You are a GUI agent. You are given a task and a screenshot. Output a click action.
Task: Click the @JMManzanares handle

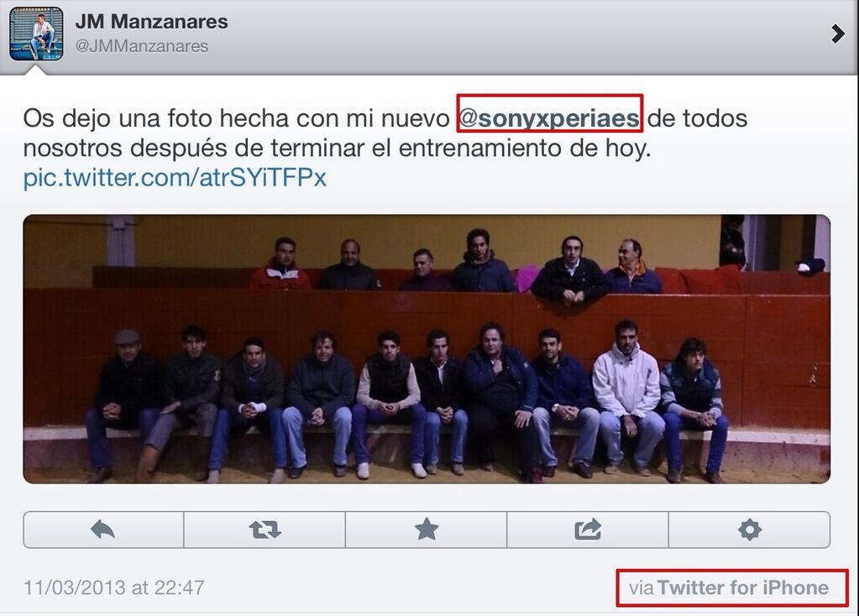142,46
